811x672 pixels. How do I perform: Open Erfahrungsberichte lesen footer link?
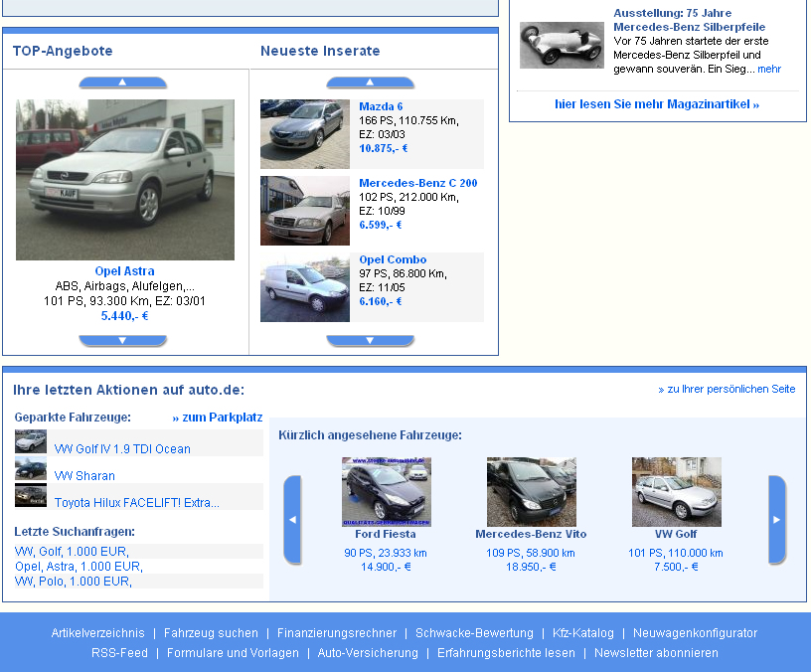pyautogui.click(x=506, y=653)
